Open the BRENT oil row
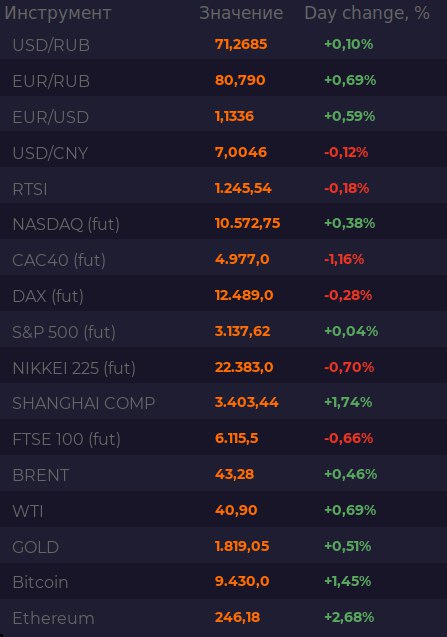 click(224, 475)
